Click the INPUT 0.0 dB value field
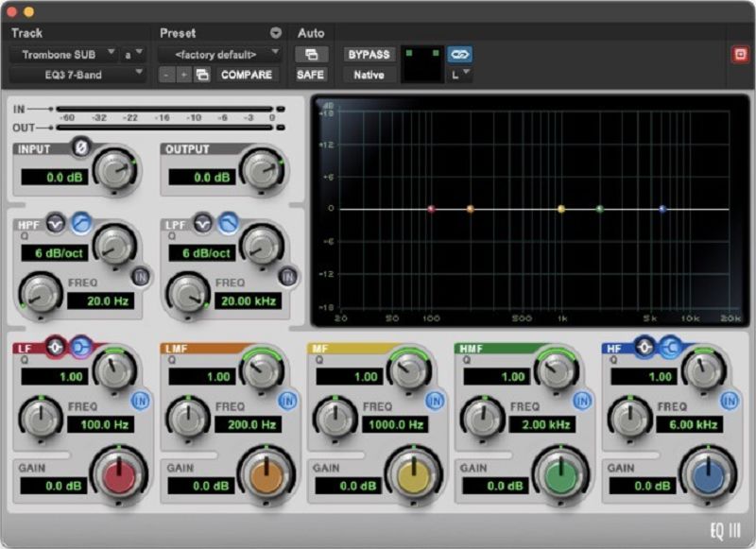The height and width of the screenshot is (549, 756). [55, 178]
